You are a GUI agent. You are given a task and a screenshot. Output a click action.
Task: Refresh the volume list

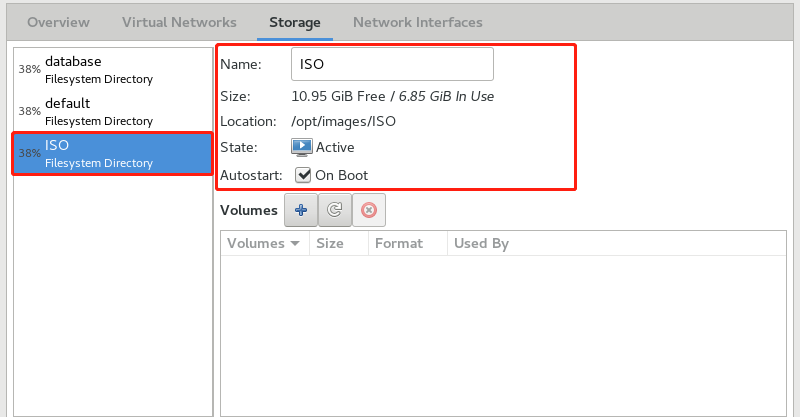[335, 210]
